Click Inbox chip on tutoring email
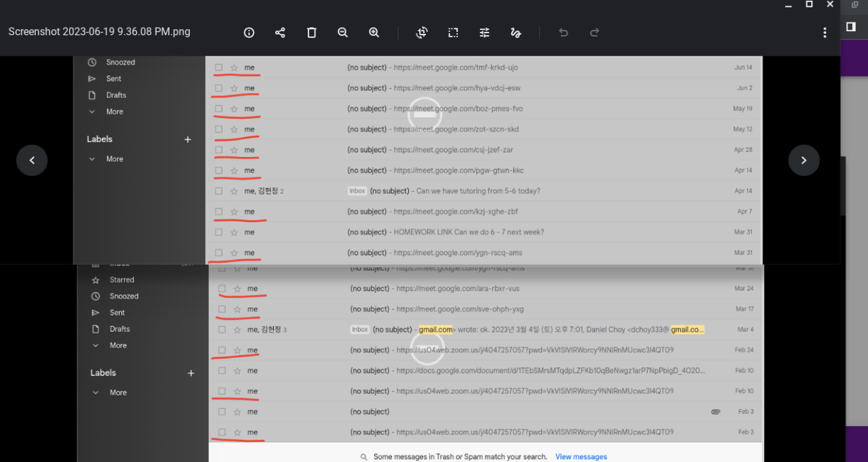This screenshot has width=868, height=462. coord(357,191)
